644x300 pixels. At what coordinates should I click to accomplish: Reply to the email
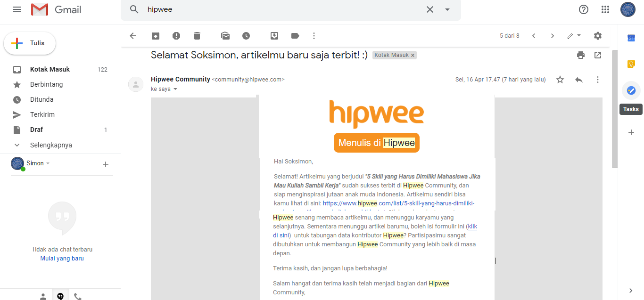pos(579,80)
